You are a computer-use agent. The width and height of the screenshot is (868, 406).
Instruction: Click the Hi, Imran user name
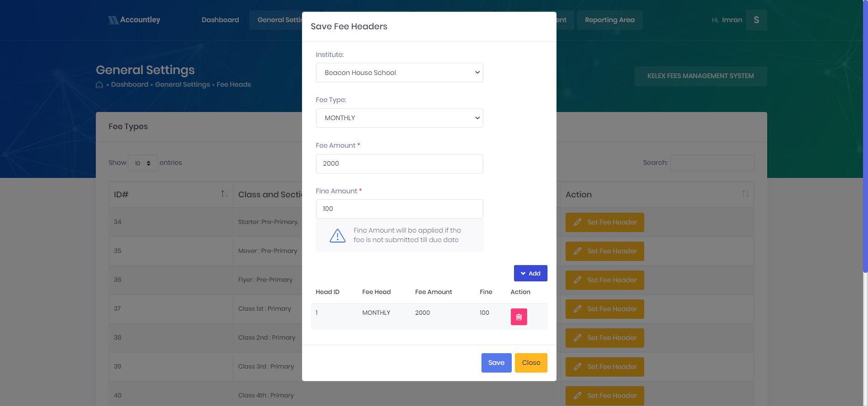click(727, 20)
